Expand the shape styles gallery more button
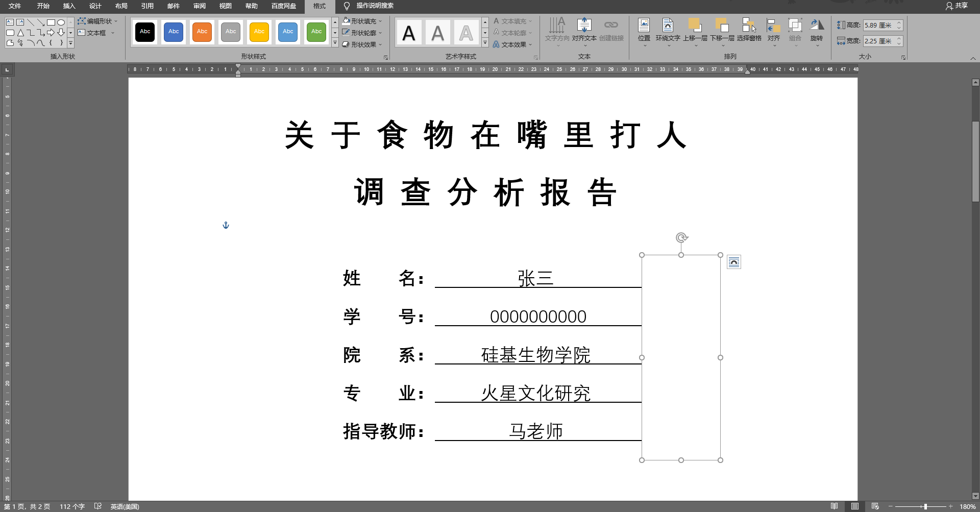This screenshot has width=980, height=512. pos(335,43)
